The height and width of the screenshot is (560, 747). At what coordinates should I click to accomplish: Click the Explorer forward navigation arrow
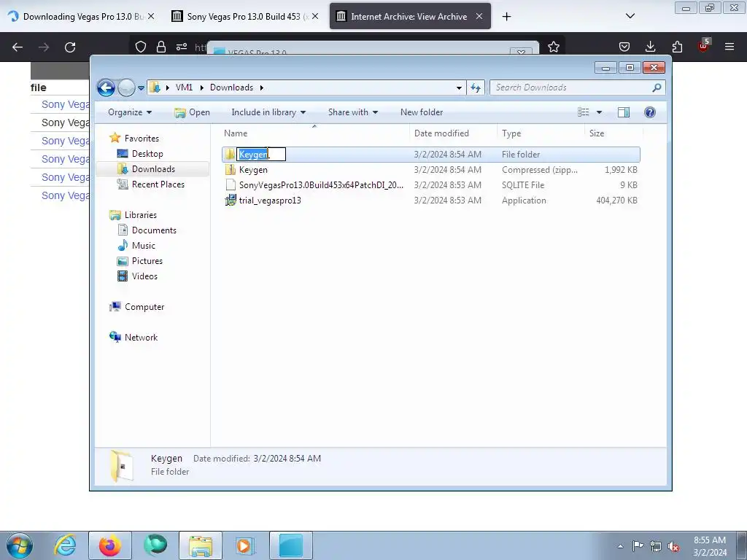pos(126,87)
